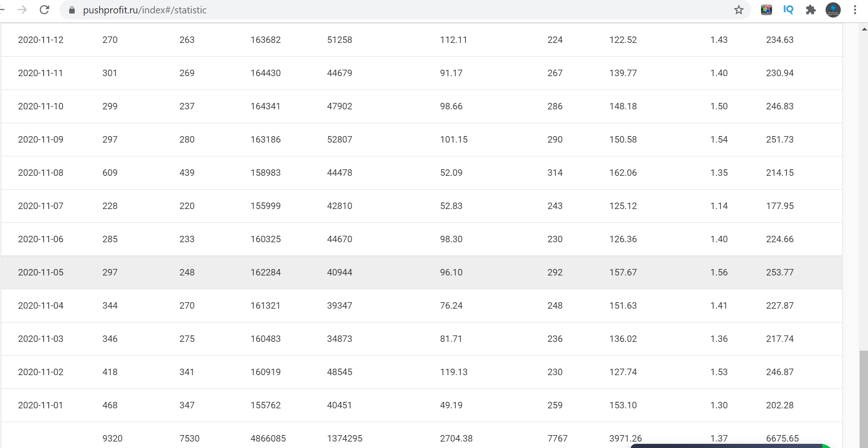Click the 253.77 cell in highlighted row
The height and width of the screenshot is (448, 868).
(x=780, y=272)
